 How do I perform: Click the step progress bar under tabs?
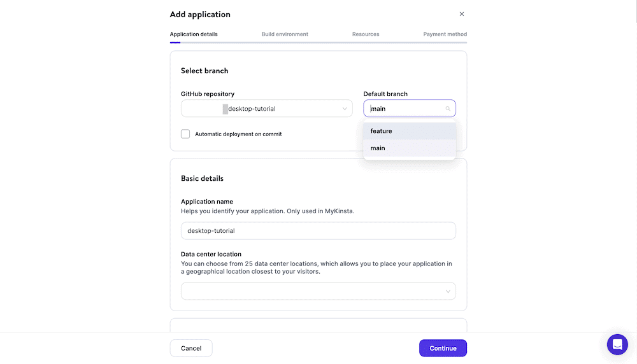pyautogui.click(x=318, y=43)
